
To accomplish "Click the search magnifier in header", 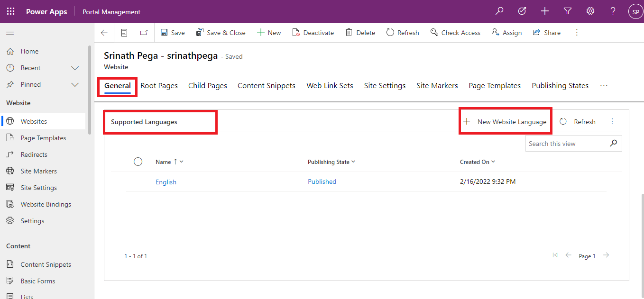I will [499, 11].
